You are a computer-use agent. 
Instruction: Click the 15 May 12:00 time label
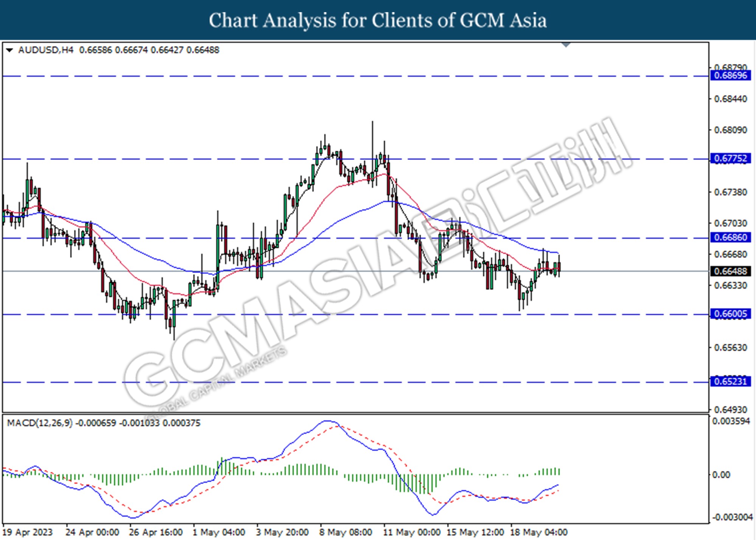coord(475,532)
